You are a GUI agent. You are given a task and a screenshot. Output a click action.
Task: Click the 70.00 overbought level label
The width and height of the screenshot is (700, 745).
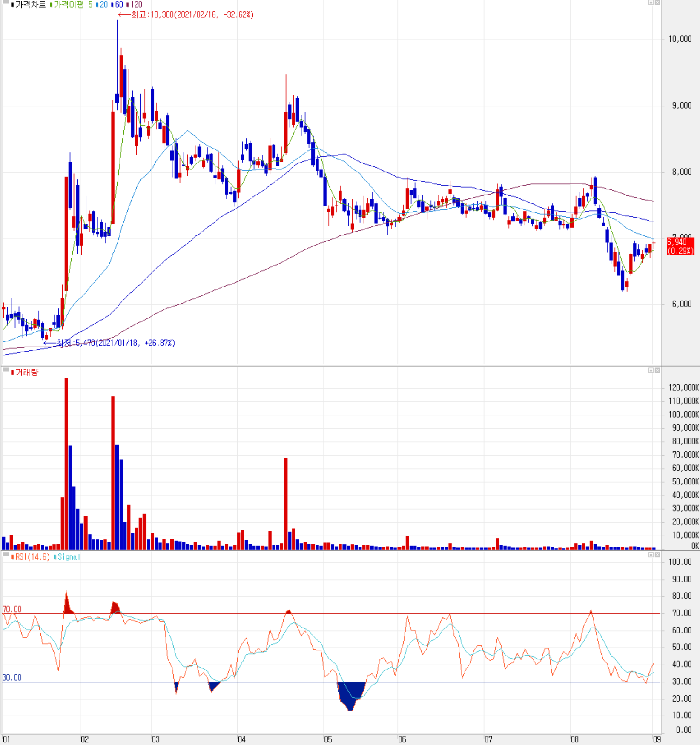point(12,609)
